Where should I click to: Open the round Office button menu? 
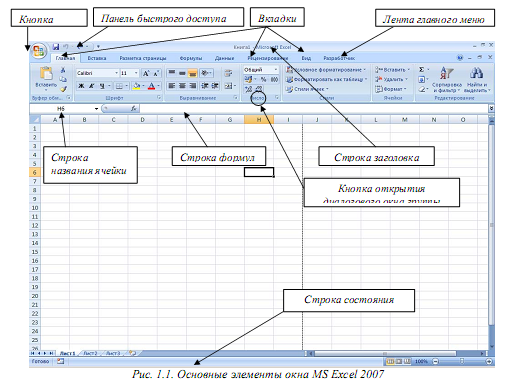coord(39,51)
